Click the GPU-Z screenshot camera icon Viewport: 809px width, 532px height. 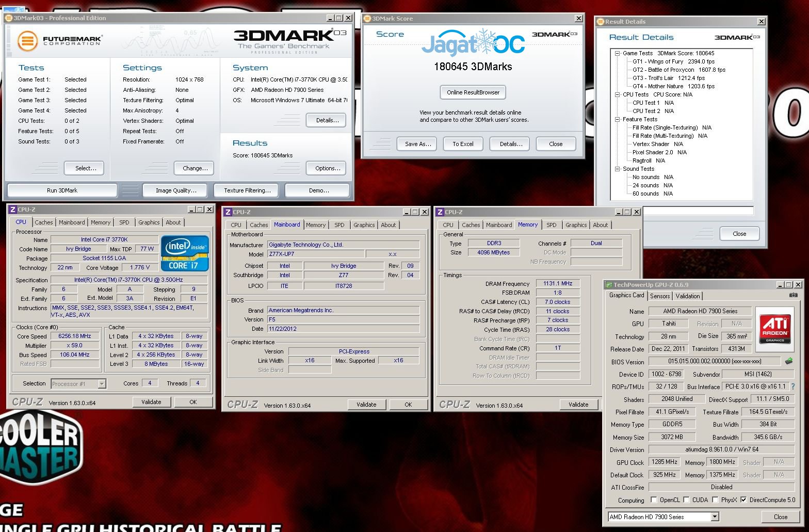tap(793, 295)
